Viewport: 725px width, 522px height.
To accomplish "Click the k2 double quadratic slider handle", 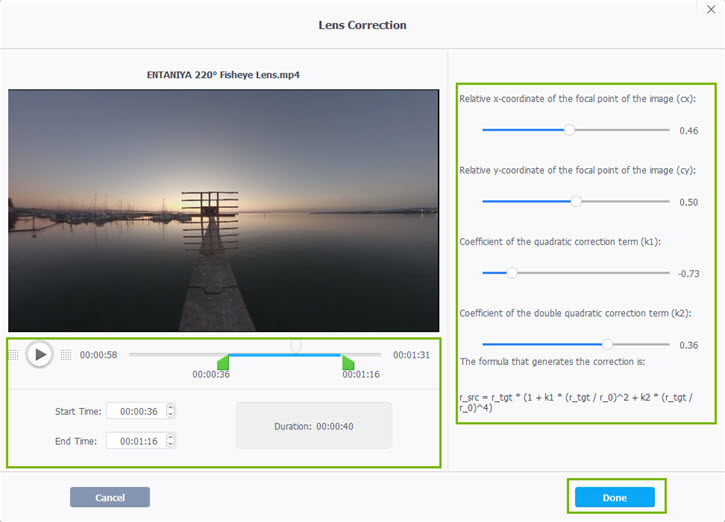I will [x=608, y=344].
